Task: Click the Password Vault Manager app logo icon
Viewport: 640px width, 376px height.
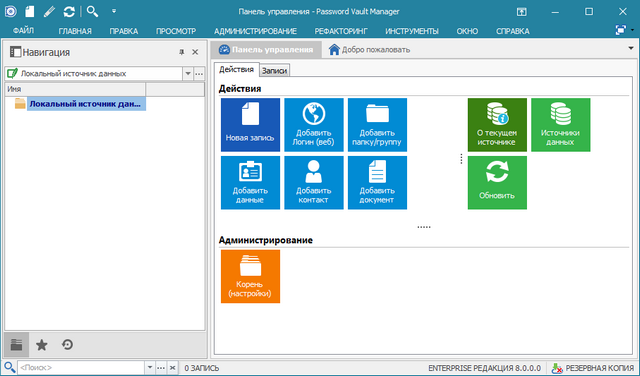Action: point(10,11)
